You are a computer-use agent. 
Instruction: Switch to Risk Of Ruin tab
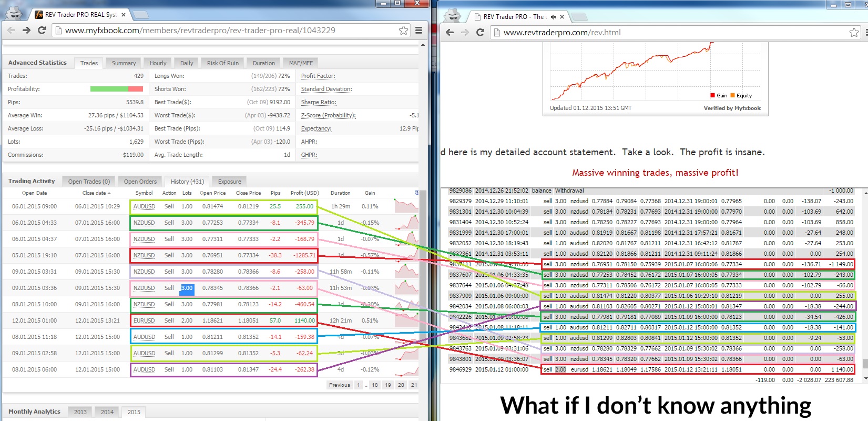point(222,63)
